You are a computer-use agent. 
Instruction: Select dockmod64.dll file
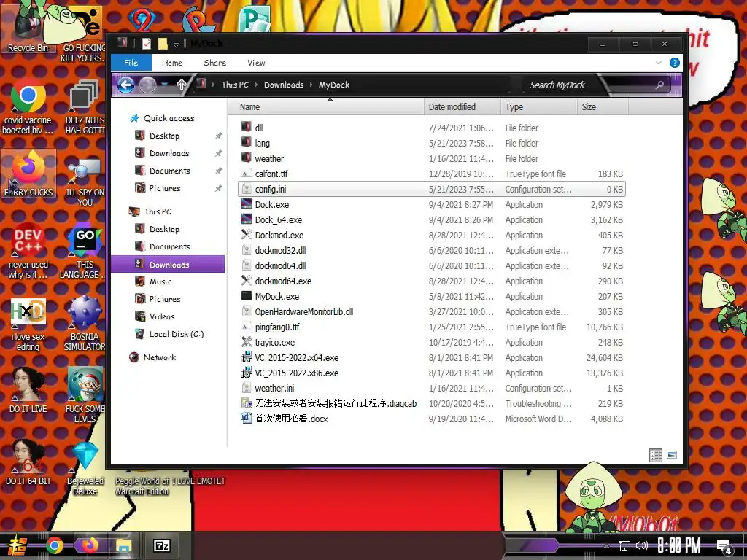pos(280,265)
